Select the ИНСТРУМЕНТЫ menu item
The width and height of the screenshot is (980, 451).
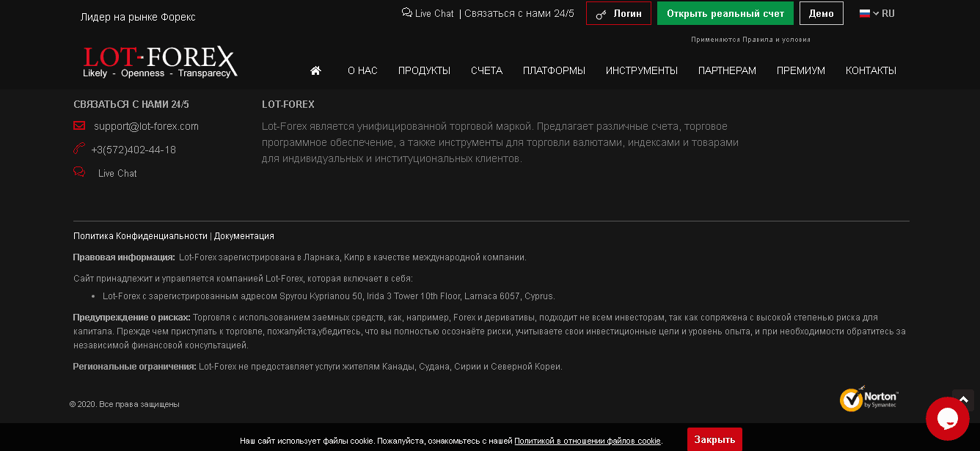click(x=641, y=70)
